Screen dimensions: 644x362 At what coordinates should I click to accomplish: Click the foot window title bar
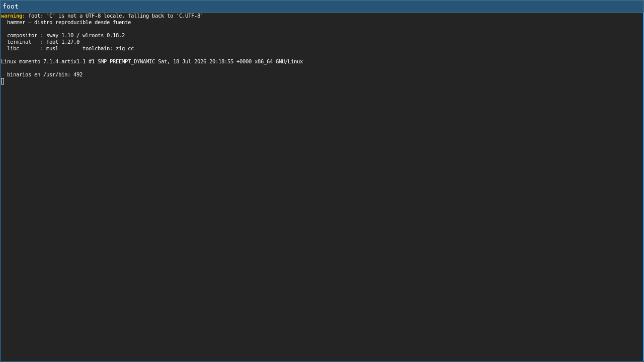click(x=322, y=6)
